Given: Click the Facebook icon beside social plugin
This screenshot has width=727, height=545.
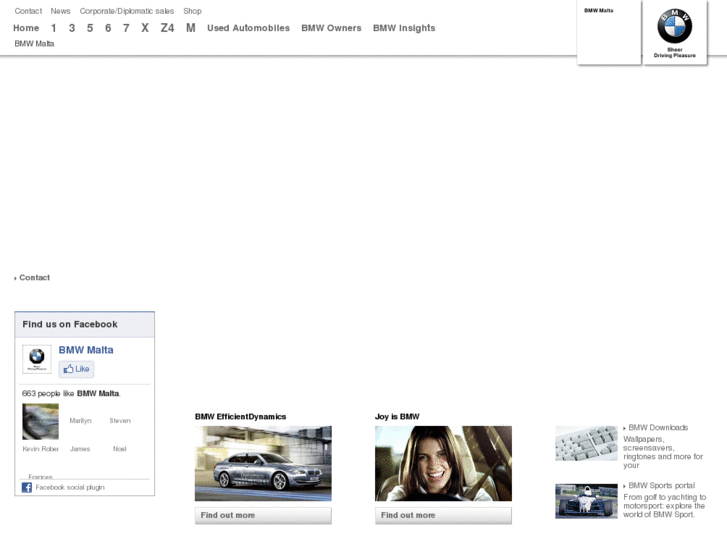Looking at the screenshot, I should [x=27, y=487].
